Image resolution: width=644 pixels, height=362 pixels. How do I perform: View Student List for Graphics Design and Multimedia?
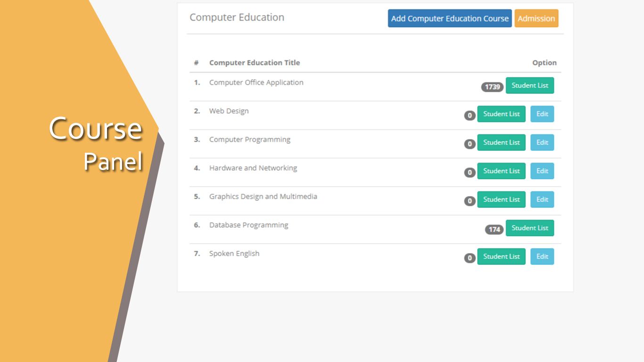tap(501, 199)
